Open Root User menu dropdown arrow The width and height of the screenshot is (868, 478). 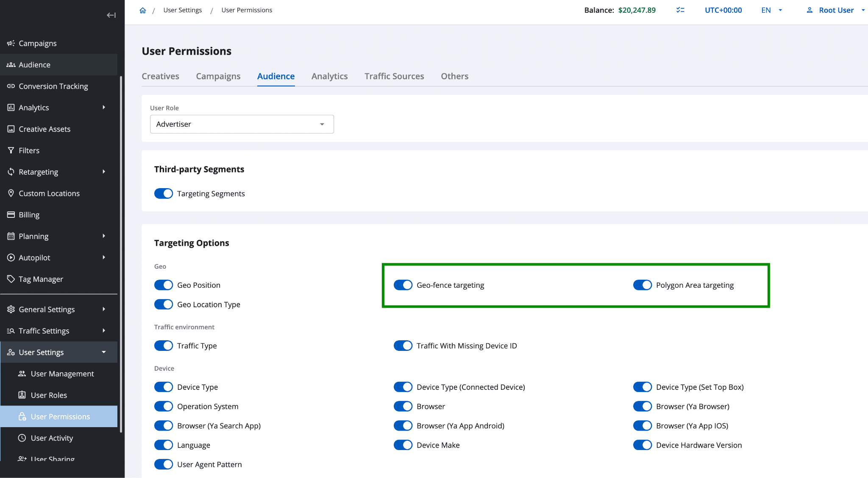[863, 10]
